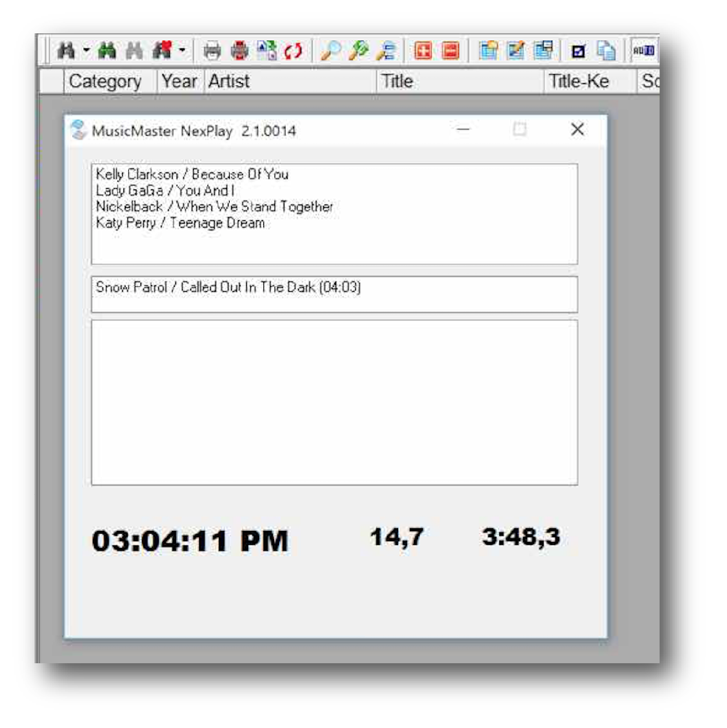
Task: Close the MusicMaster NexPlay window
Action: 577,130
